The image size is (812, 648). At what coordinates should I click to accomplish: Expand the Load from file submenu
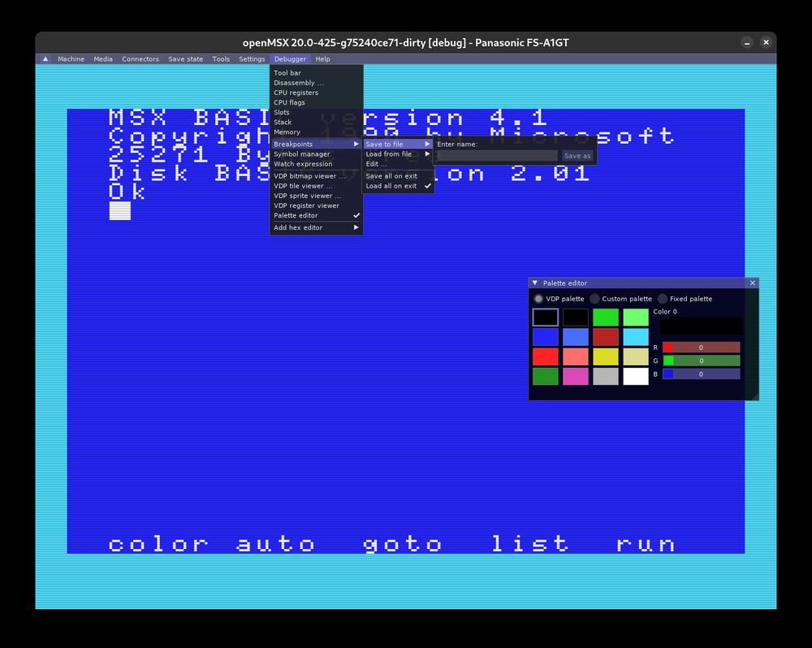[x=387, y=153]
